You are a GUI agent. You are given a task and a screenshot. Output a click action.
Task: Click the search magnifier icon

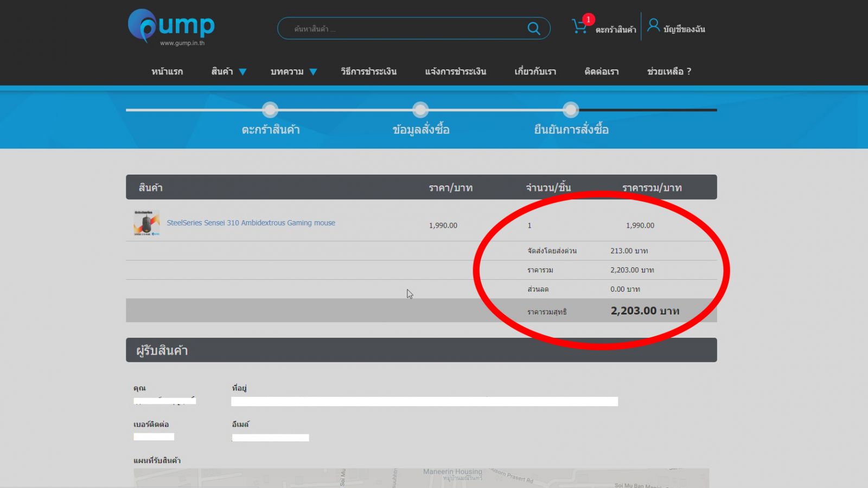[534, 28]
